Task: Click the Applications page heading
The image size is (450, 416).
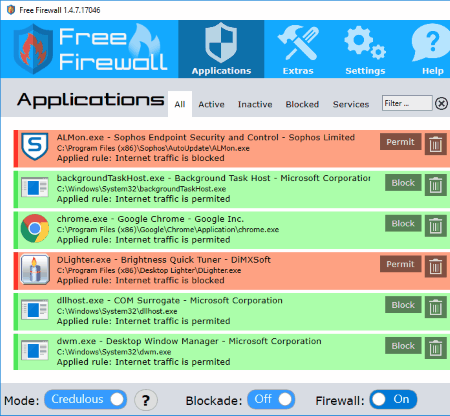Action: pos(91,100)
